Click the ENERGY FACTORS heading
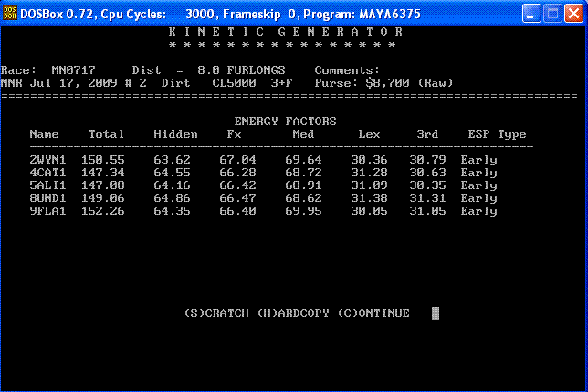 coord(286,122)
